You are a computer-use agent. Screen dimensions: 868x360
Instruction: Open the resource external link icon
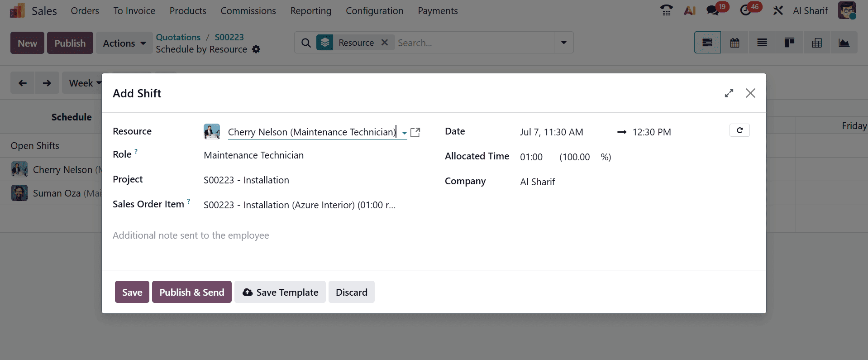pyautogui.click(x=415, y=132)
